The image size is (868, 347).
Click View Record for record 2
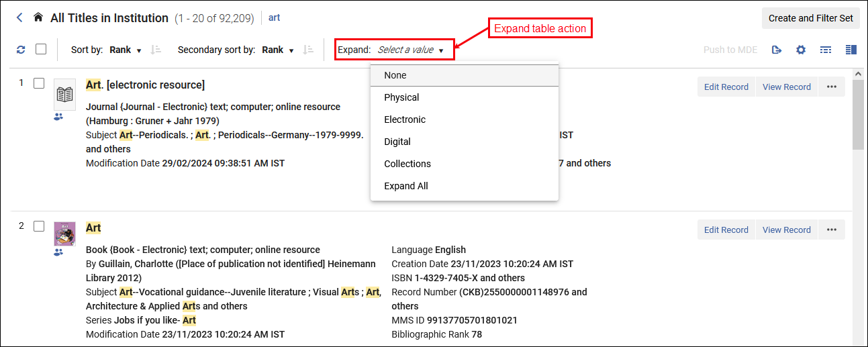(787, 230)
